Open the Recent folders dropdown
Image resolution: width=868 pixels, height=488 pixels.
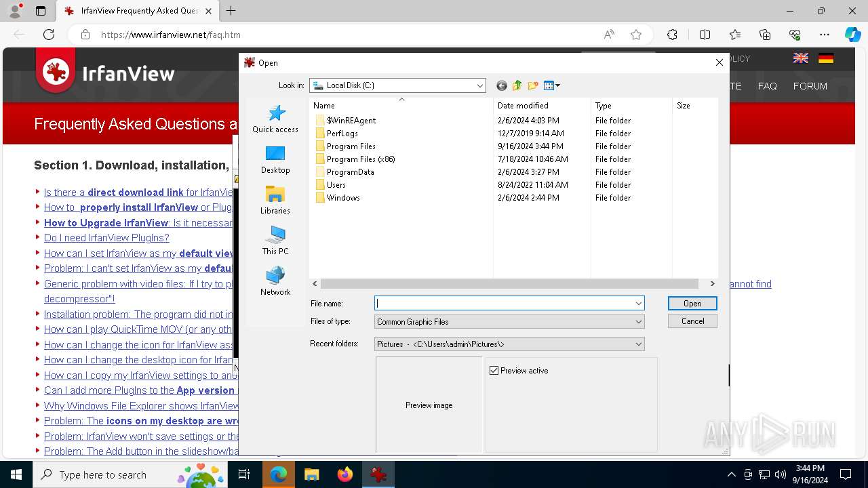coord(509,344)
